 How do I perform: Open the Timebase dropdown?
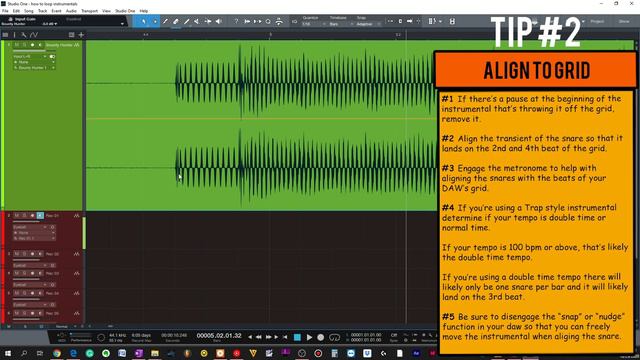pos(341,24)
